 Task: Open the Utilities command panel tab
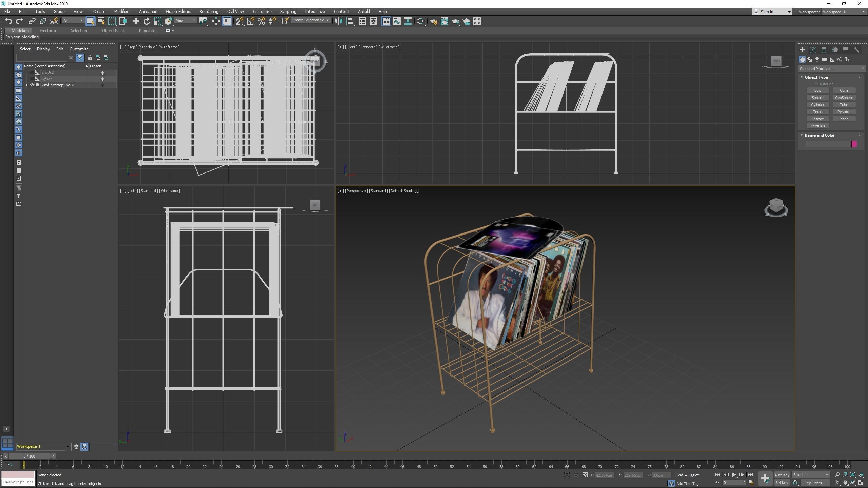pos(856,50)
